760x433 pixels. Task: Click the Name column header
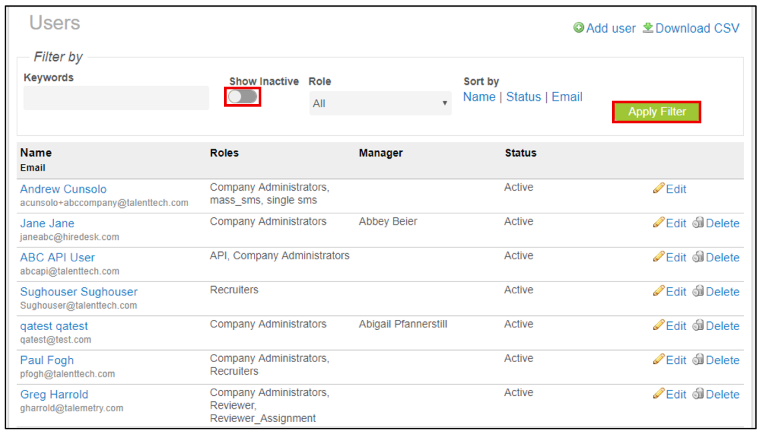pos(36,153)
